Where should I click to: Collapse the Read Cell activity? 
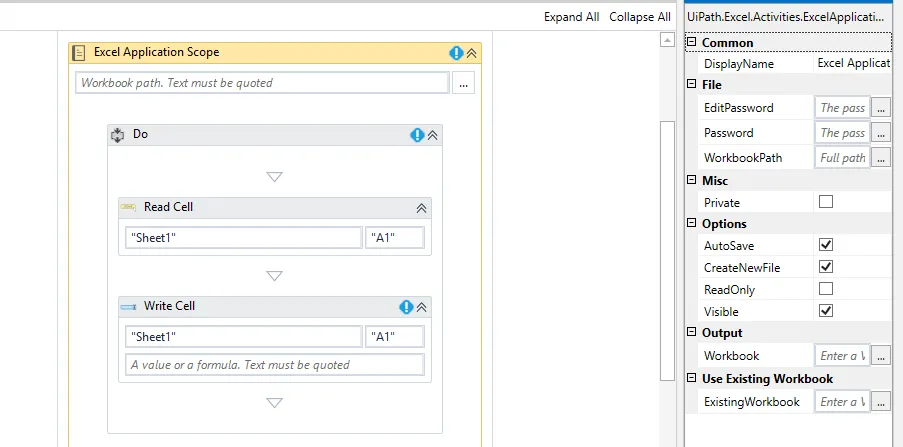click(x=422, y=209)
